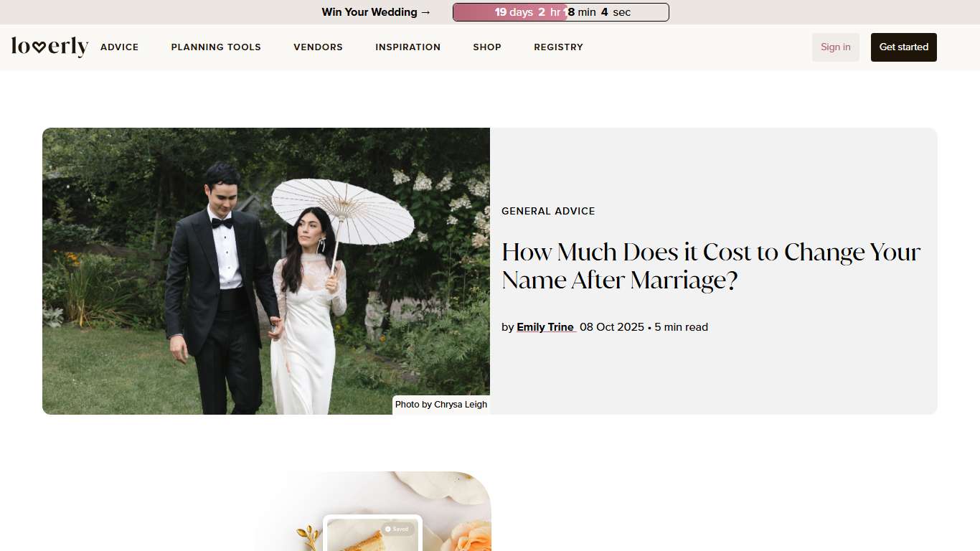Open the VENDORS dropdown

coord(318,47)
